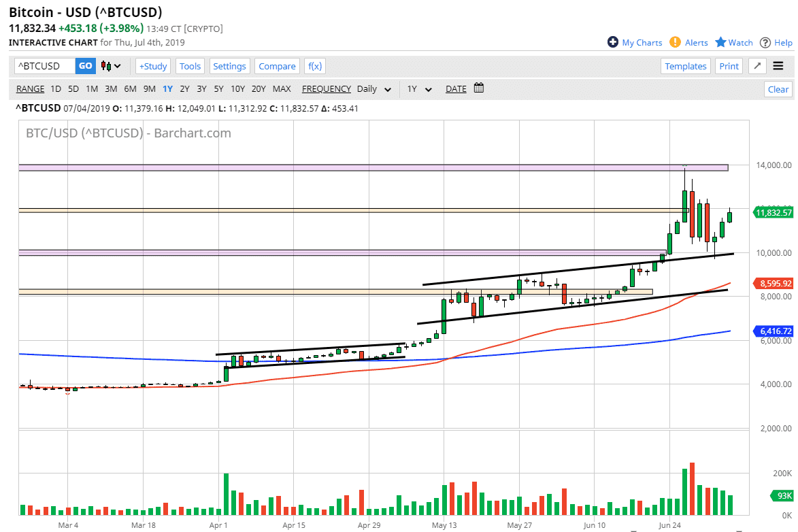Open the Tools menu
The width and height of the screenshot is (798, 532).
(190, 66)
